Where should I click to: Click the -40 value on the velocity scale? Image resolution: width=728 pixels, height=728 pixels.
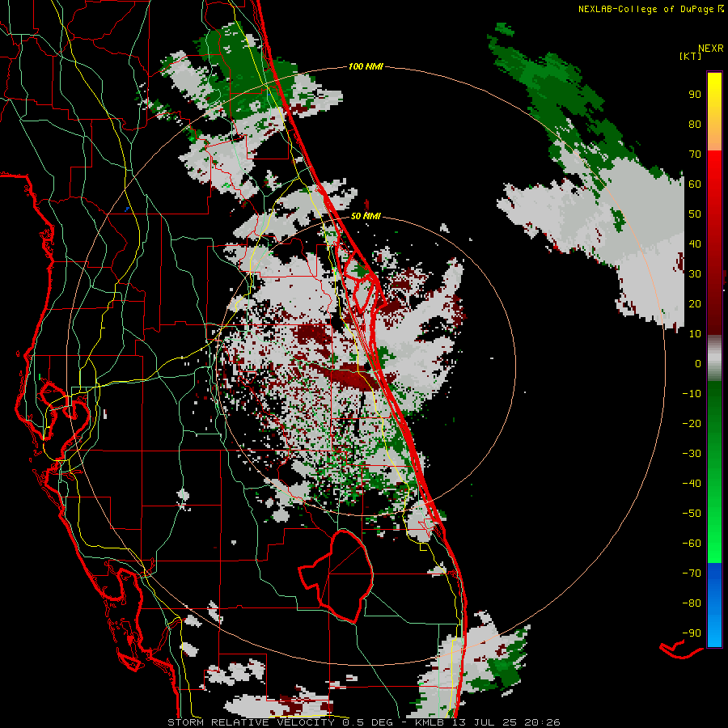coord(692,484)
